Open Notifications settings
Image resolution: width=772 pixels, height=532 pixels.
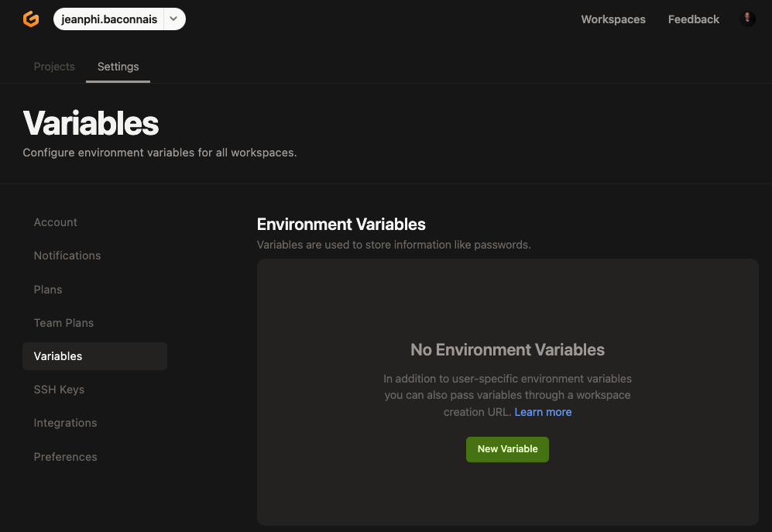coord(67,256)
